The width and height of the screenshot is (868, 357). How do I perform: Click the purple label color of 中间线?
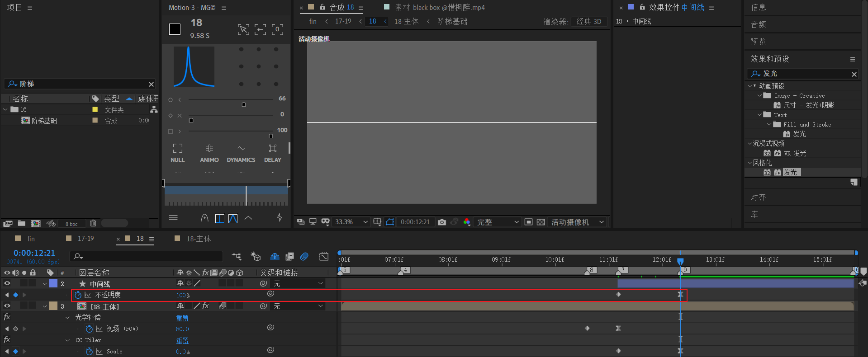pos(53,283)
